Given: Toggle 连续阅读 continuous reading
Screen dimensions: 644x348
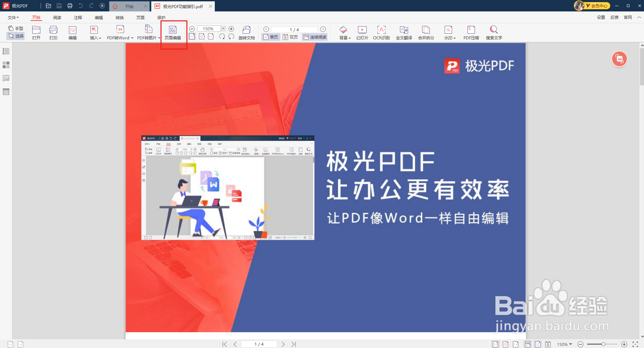Looking at the screenshot, I should pyautogui.click(x=315, y=37).
